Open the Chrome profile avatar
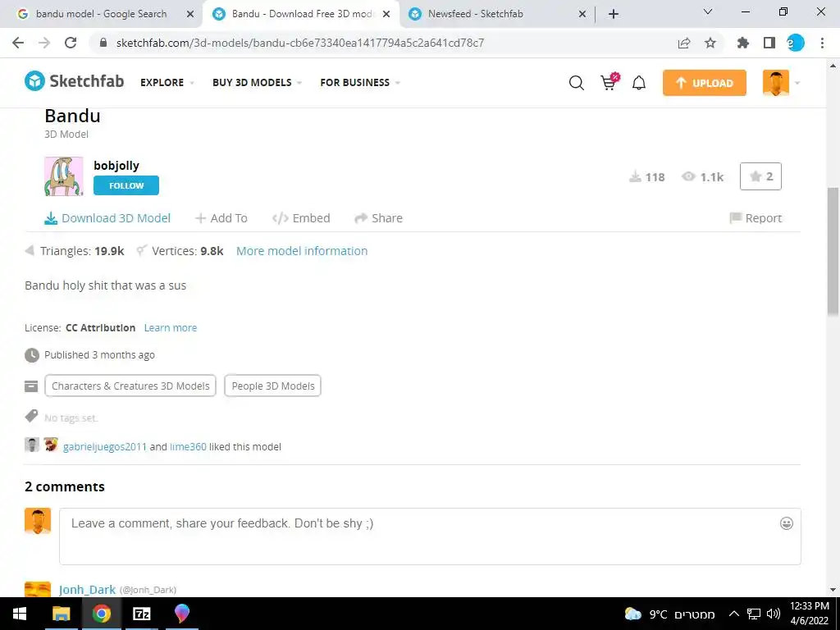 [x=796, y=43]
